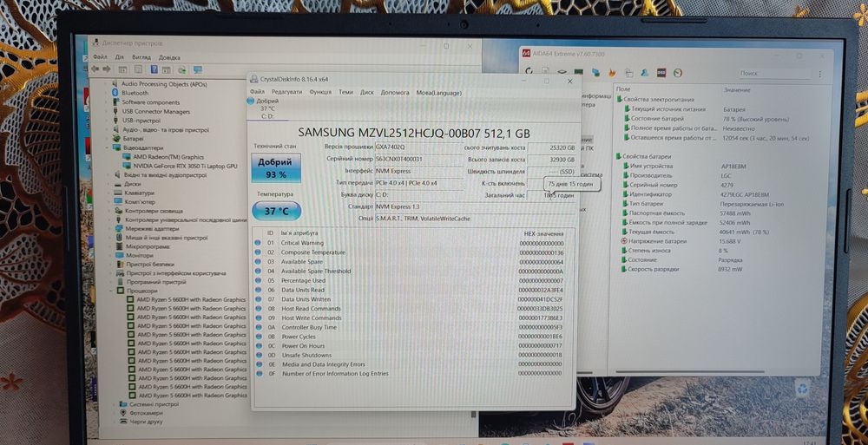Click the Update driver icon in Device Manager toolbar

pyautogui.click(x=181, y=69)
